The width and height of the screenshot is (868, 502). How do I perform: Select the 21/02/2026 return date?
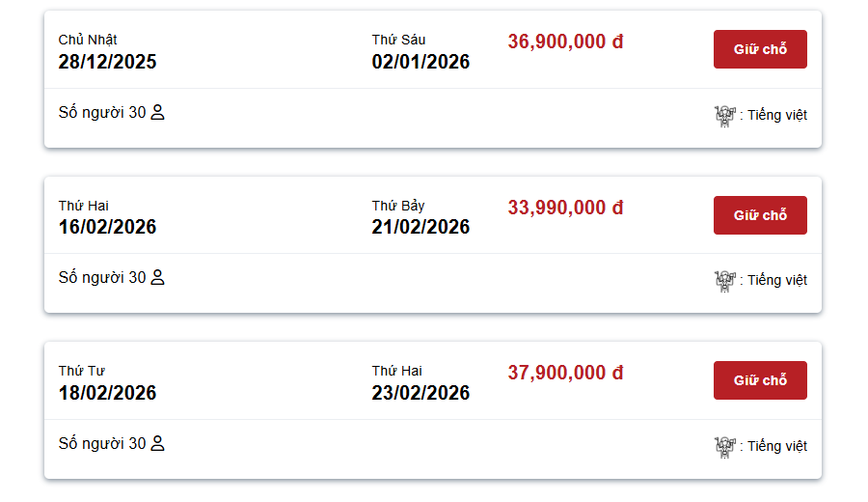pyautogui.click(x=420, y=227)
